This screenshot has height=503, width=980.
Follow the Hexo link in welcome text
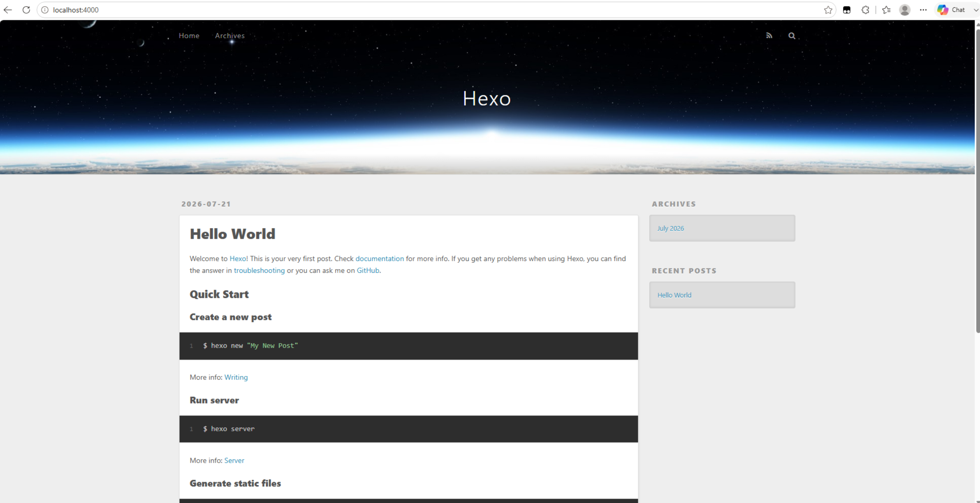(x=238, y=258)
